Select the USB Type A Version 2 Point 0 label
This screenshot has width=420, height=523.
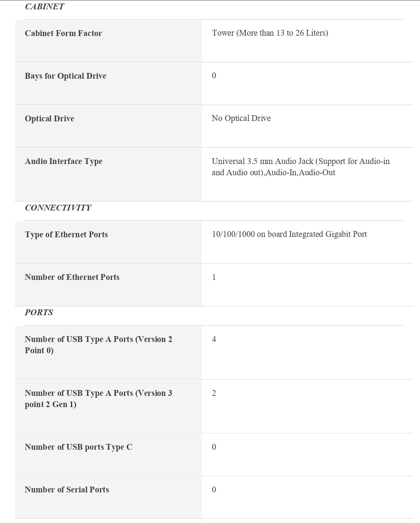click(x=98, y=345)
